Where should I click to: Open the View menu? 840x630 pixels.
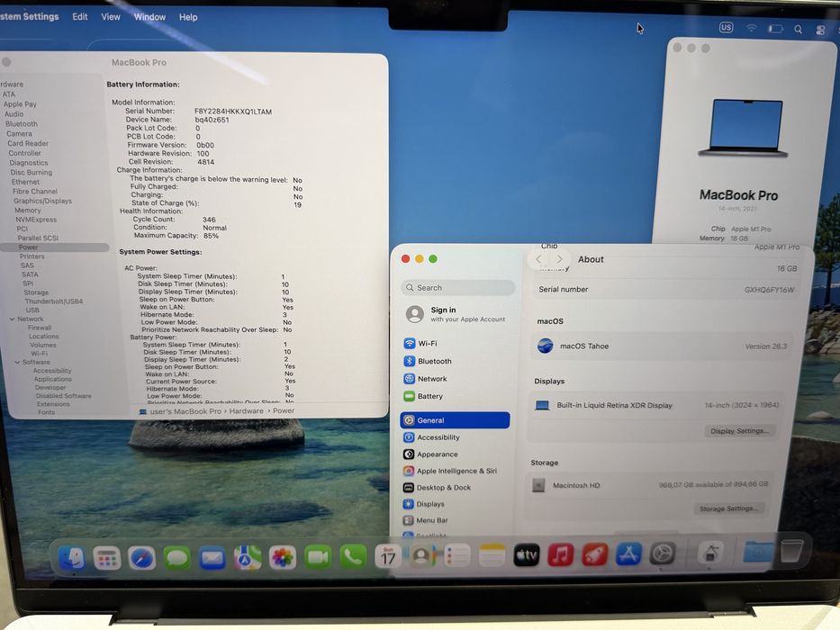111,16
